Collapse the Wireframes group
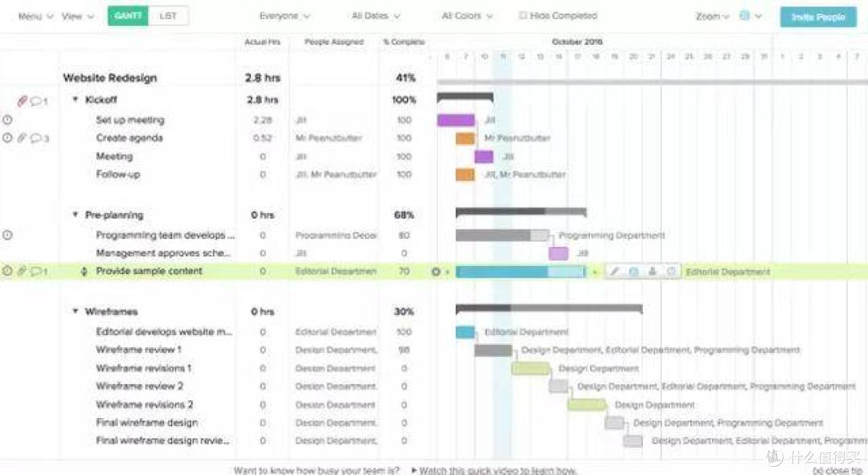 76,311
